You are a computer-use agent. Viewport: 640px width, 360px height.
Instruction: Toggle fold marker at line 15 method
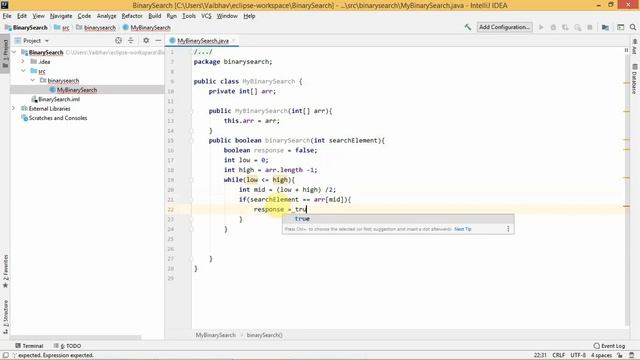coord(191,140)
